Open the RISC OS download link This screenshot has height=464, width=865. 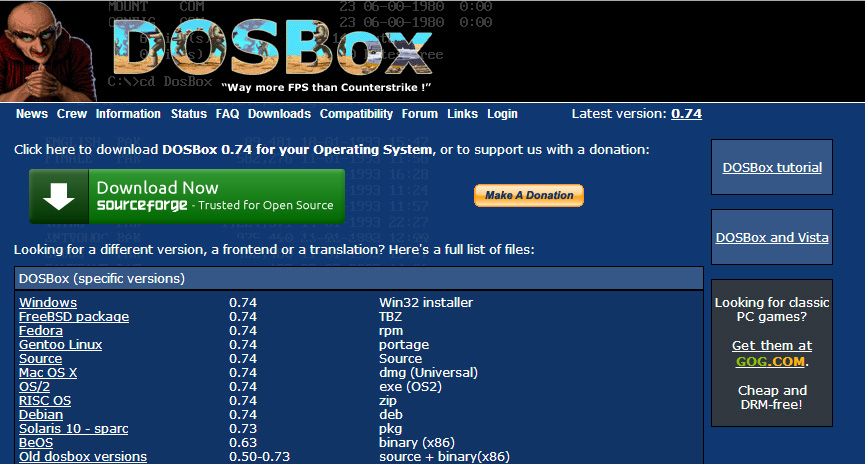[45, 401]
